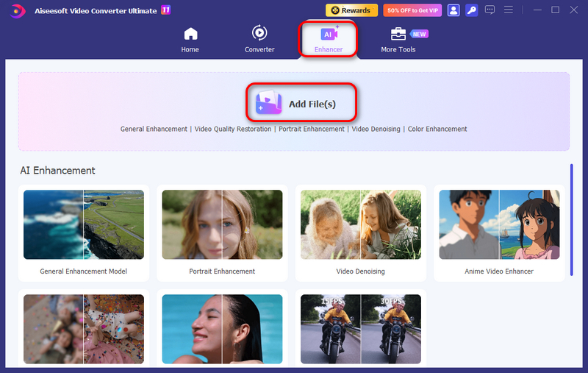588x373 pixels.
Task: Click the version 11 badge
Action: click(x=166, y=10)
